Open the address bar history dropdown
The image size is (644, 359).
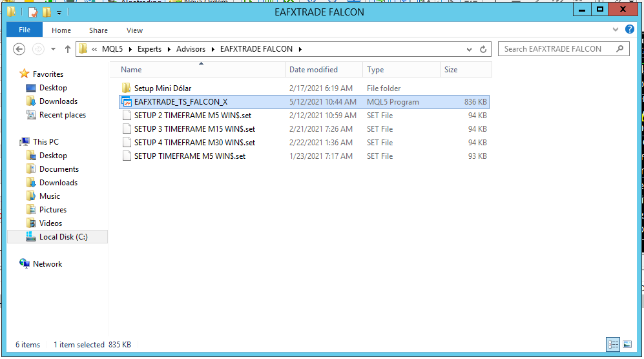pos(470,49)
